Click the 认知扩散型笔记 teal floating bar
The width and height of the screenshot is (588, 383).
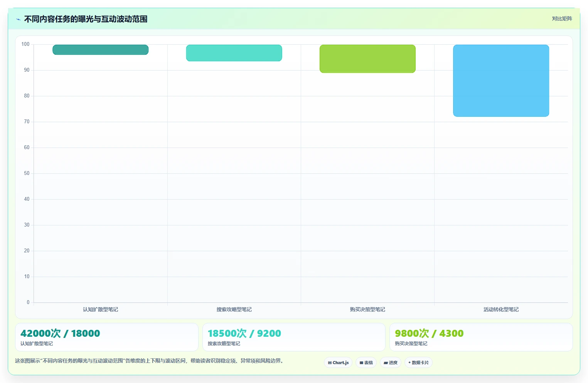pyautogui.click(x=101, y=50)
